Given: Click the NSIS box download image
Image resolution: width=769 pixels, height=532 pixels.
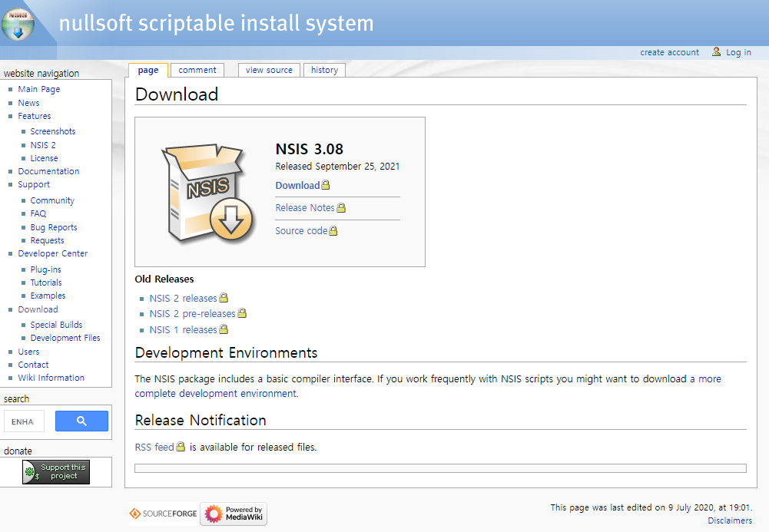Looking at the screenshot, I should (208, 193).
